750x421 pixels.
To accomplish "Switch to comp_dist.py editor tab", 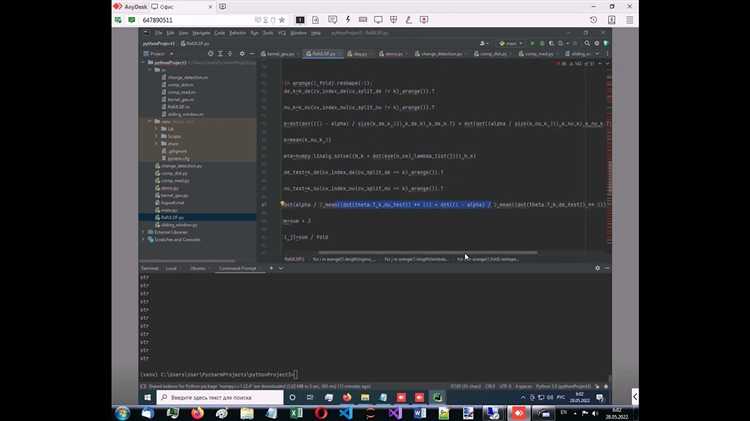I will 493,54.
